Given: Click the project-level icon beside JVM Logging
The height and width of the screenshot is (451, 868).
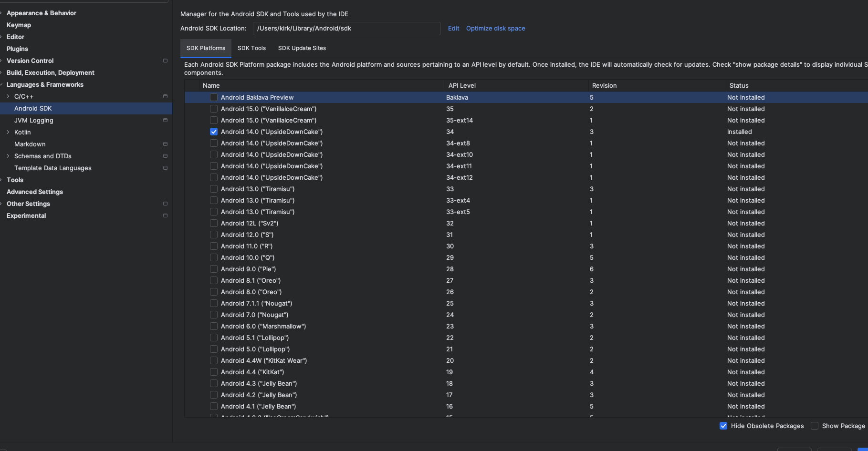Looking at the screenshot, I should pos(165,120).
